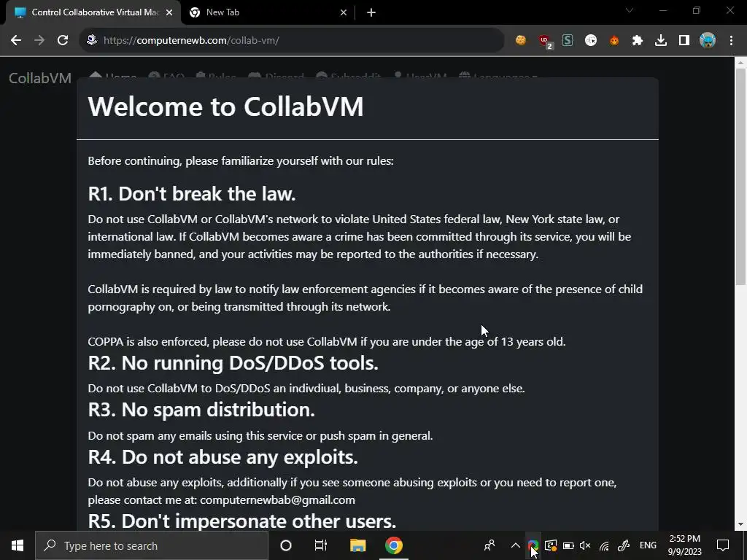Reload the CollabVM page

tap(63, 40)
